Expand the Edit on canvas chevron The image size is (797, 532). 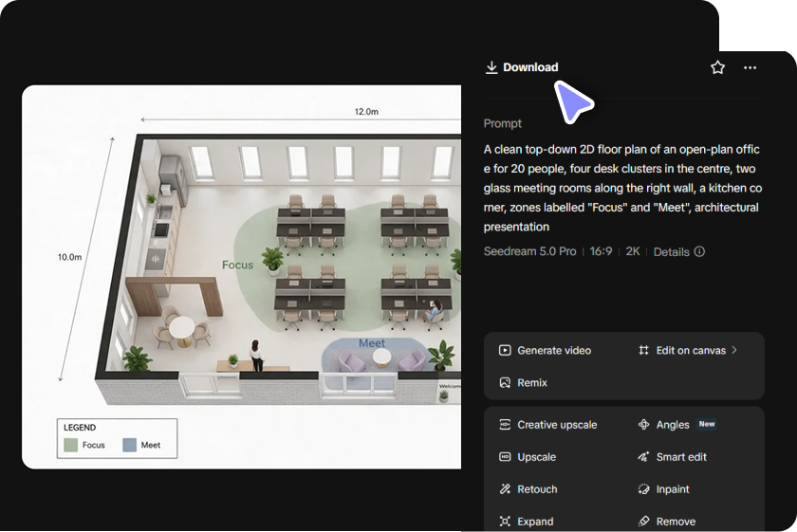734,350
